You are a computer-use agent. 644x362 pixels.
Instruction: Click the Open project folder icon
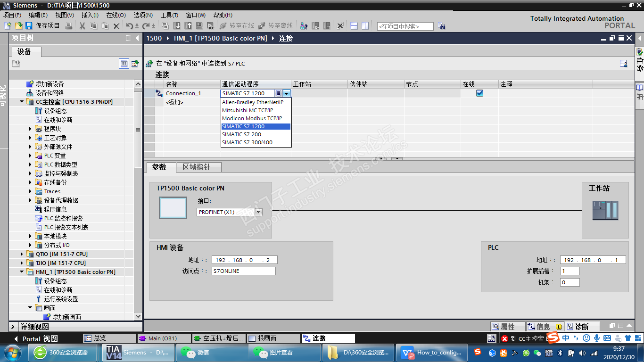coord(18,26)
